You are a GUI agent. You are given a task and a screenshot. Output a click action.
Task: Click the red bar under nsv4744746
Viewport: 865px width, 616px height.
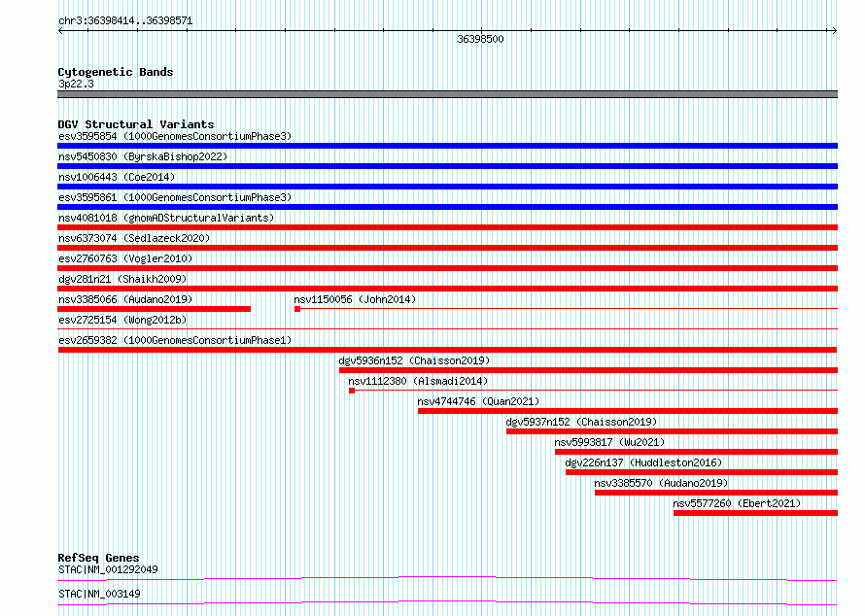point(628,411)
